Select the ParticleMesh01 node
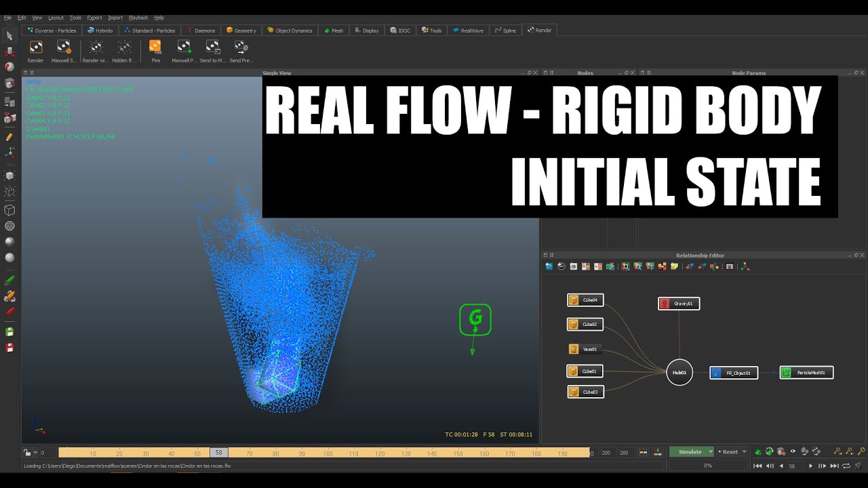Viewport: 868px width, 488px height. pos(806,372)
